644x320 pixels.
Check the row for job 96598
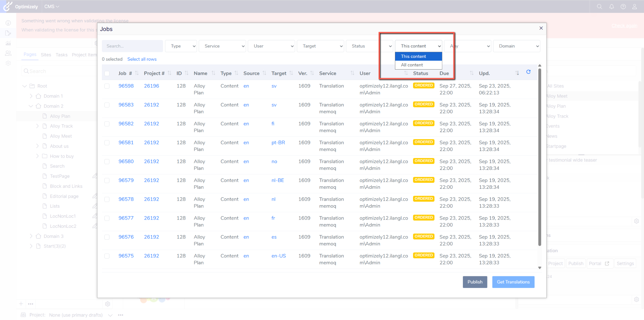tap(107, 86)
